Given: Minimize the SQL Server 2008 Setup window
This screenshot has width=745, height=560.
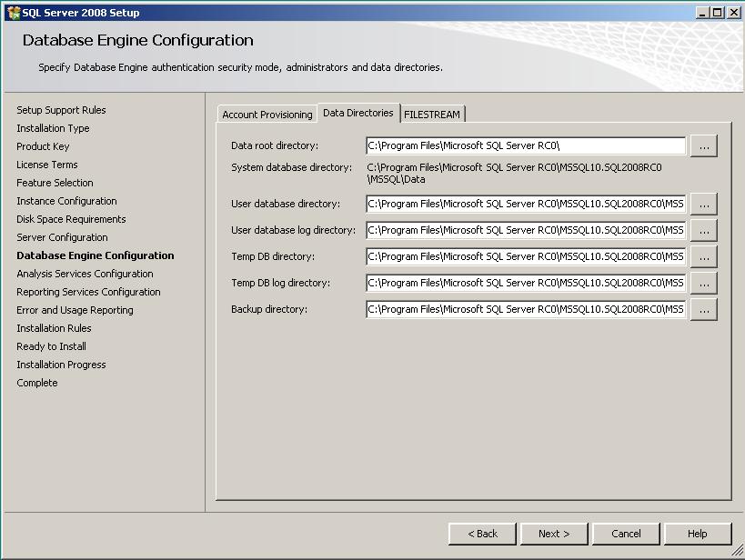Looking at the screenshot, I should click(702, 13).
